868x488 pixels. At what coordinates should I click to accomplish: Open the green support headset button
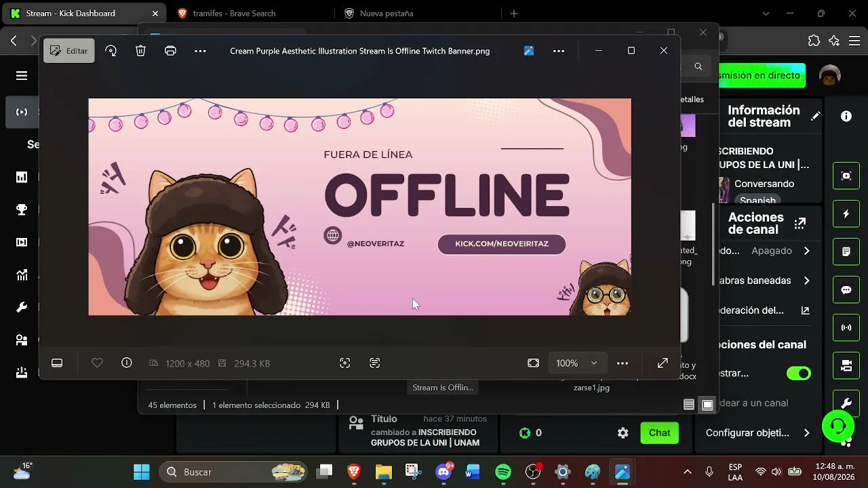tap(838, 426)
